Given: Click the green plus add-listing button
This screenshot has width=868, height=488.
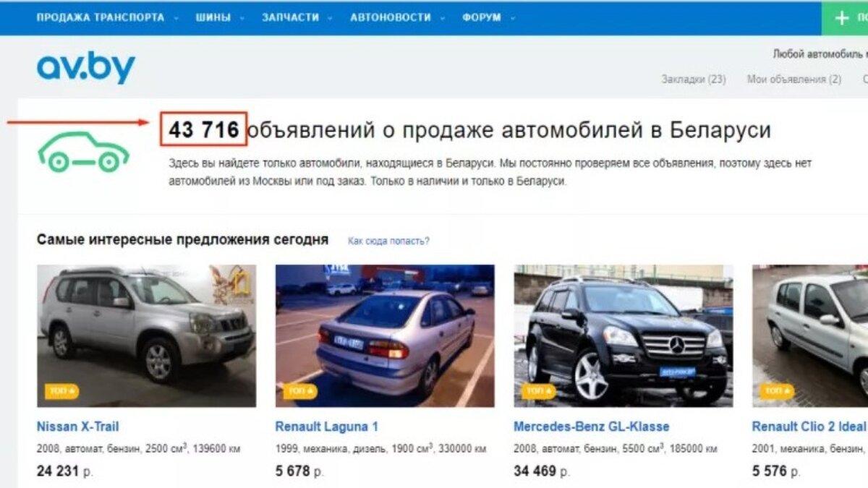Looking at the screenshot, I should click(845, 18).
